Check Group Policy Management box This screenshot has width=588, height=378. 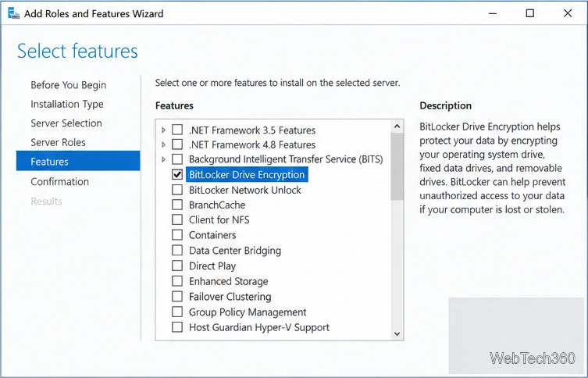177,312
